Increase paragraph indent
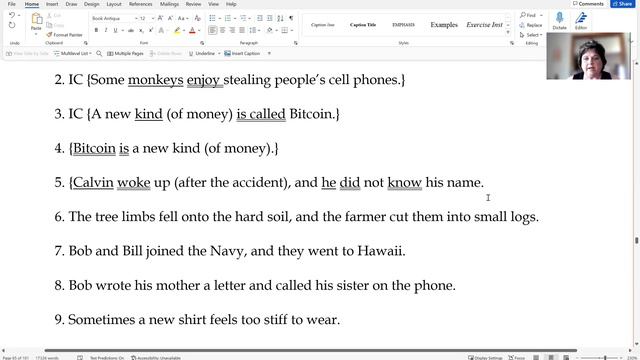The image size is (640, 360). pyautogui.click(x=270, y=18)
